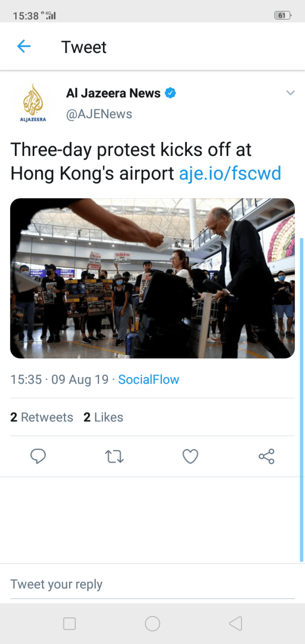Viewport: 305px width, 644px height.
Task: Open the aje.io/fscwd link
Action: 230,174
